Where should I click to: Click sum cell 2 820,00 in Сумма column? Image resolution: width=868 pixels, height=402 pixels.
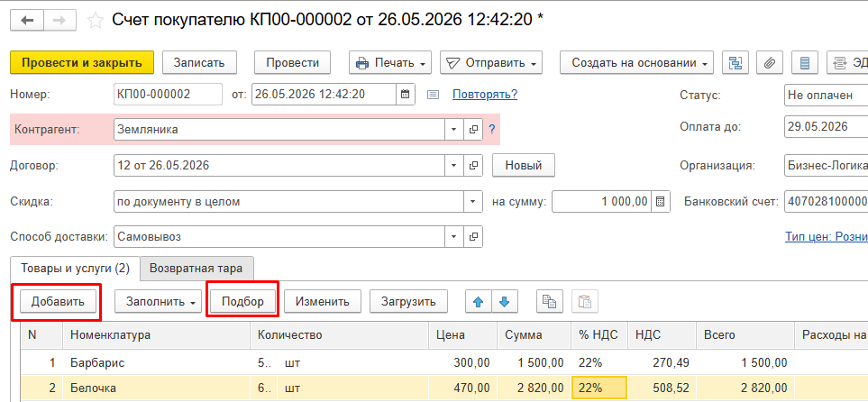tap(533, 388)
